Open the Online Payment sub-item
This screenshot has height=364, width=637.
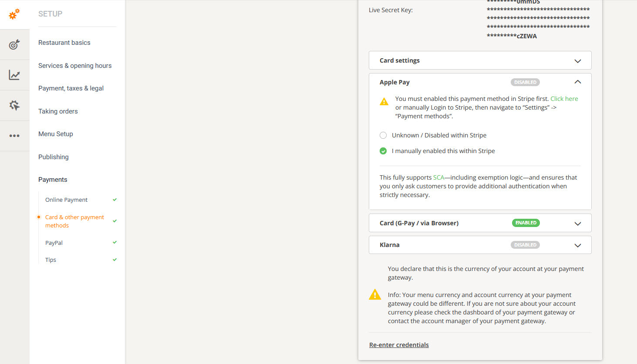(x=66, y=200)
